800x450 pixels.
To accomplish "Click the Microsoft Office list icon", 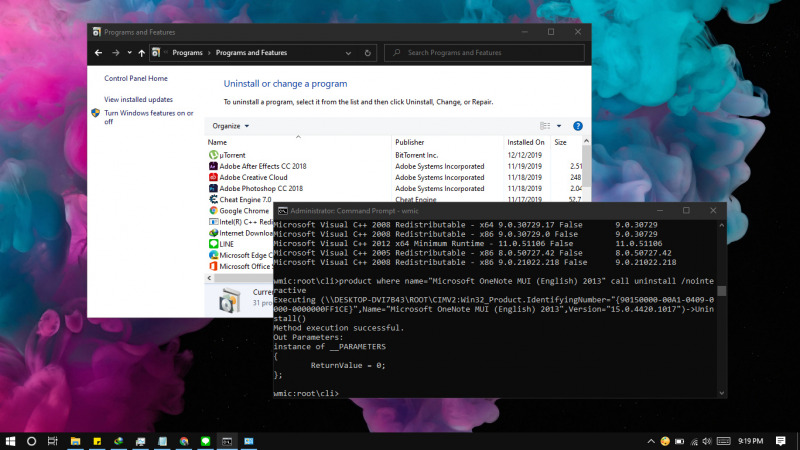I will coord(213,266).
